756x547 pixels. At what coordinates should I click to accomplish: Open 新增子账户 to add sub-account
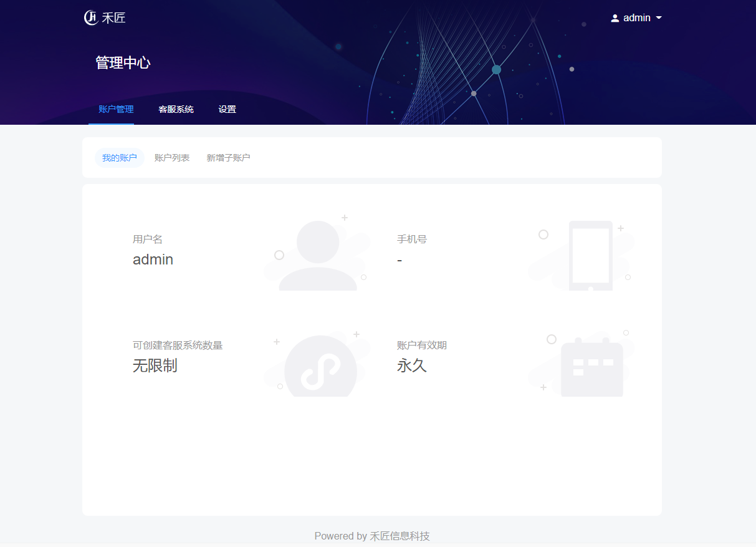(x=228, y=158)
